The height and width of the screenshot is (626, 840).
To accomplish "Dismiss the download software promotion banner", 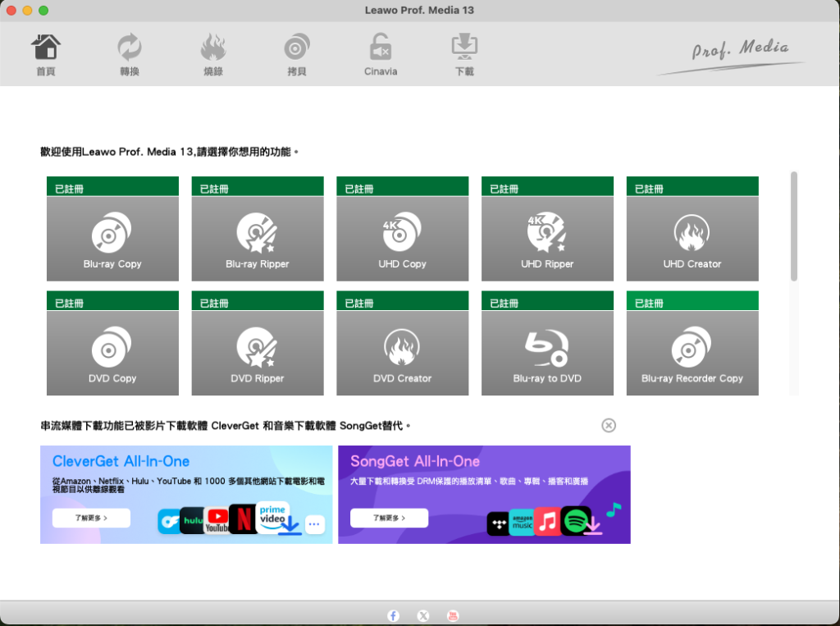I will (x=609, y=426).
